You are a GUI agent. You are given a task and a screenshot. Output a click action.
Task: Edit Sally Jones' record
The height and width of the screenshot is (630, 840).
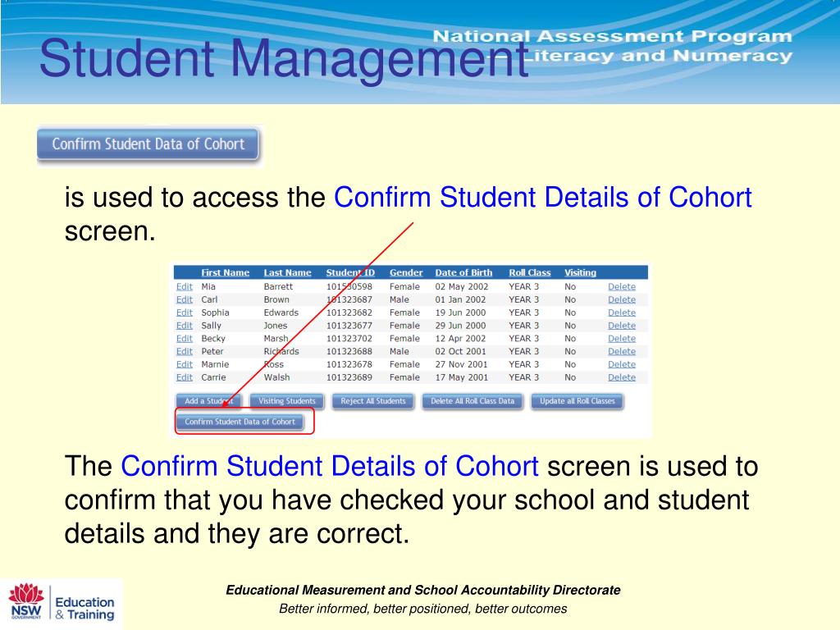pyautogui.click(x=185, y=325)
